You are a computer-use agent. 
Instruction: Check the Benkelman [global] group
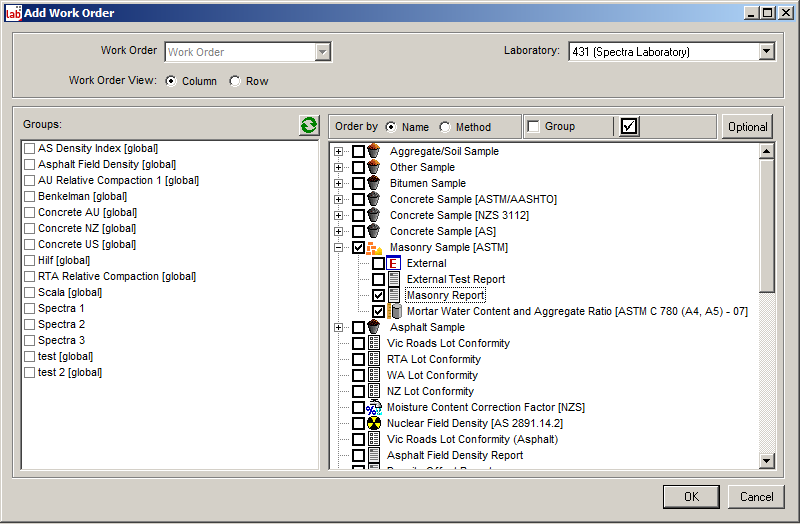pos(30,197)
